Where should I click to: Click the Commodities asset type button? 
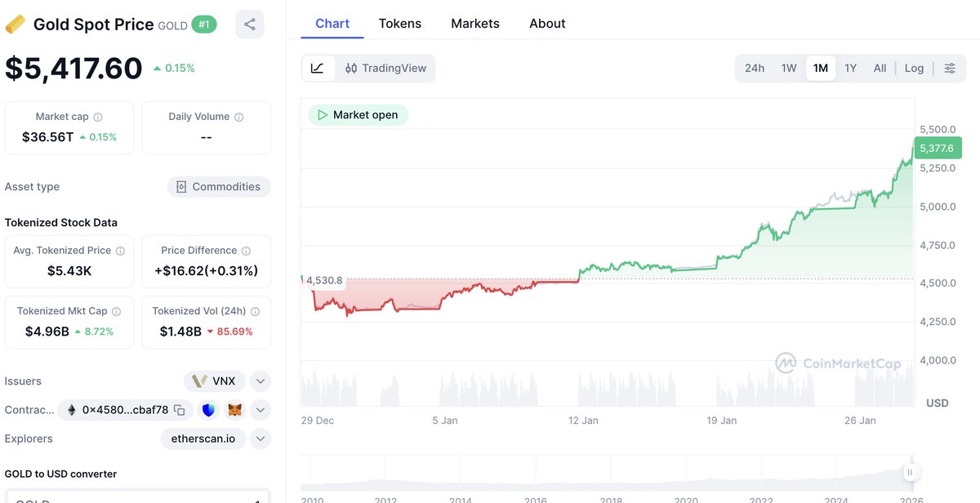[219, 187]
